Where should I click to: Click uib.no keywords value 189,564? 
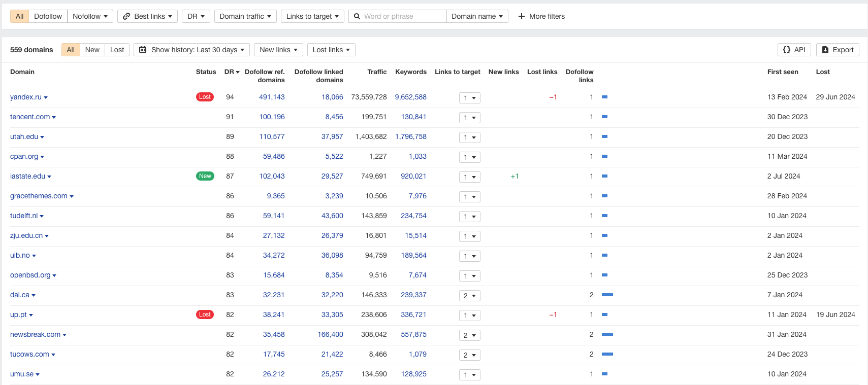(414, 255)
